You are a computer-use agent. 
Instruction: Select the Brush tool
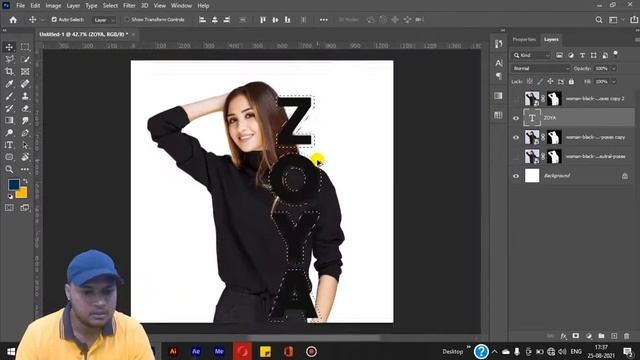pos(9,96)
